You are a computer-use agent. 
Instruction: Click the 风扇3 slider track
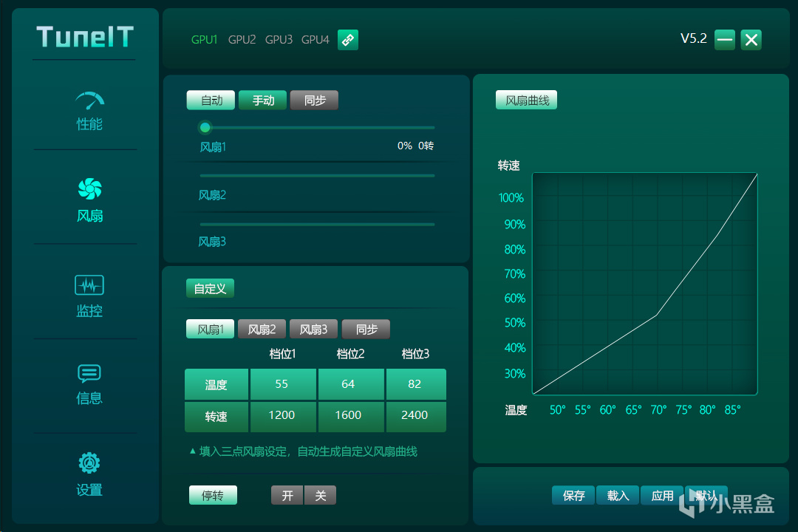(317, 224)
